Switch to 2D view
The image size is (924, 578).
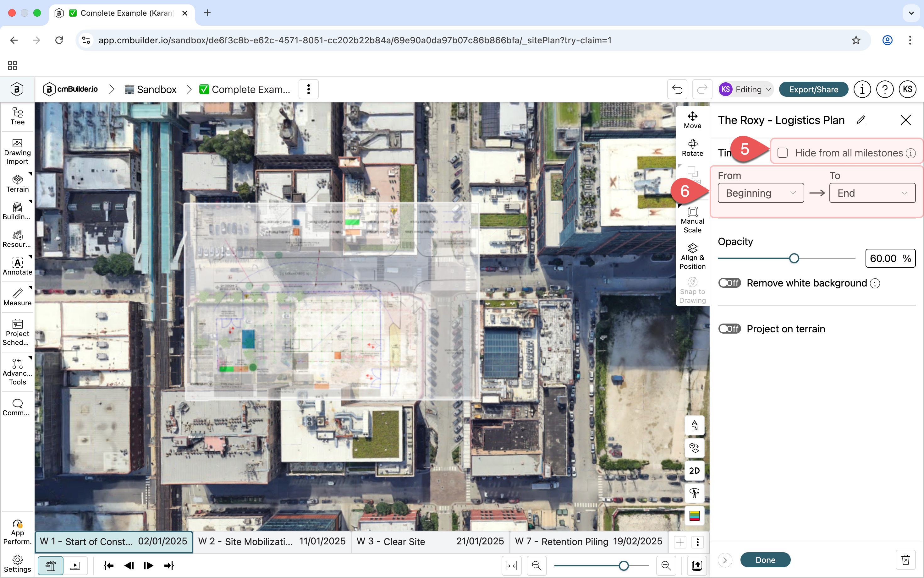tap(695, 471)
